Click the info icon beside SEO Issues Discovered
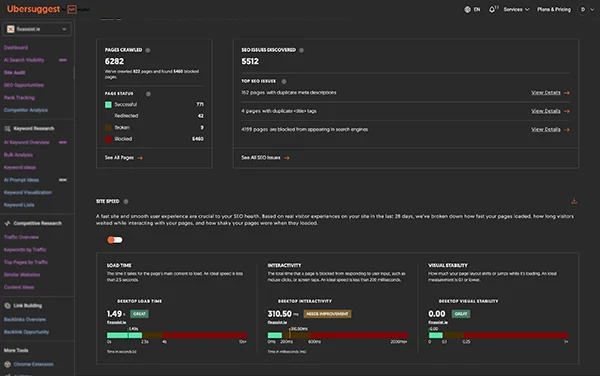Screen dimensions: 600x376 click(302, 50)
